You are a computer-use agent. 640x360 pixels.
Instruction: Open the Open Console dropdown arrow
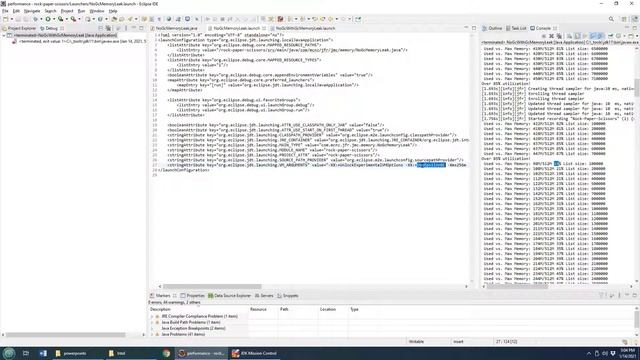coord(637,36)
